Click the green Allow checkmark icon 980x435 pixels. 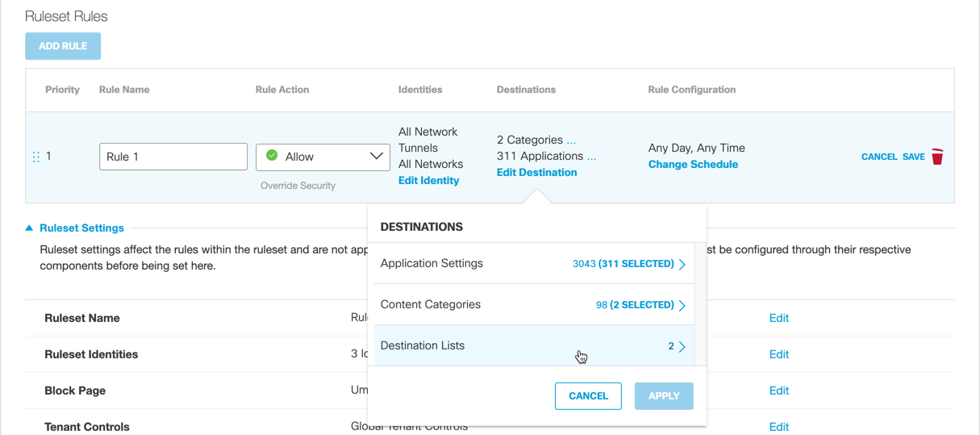[x=272, y=156]
